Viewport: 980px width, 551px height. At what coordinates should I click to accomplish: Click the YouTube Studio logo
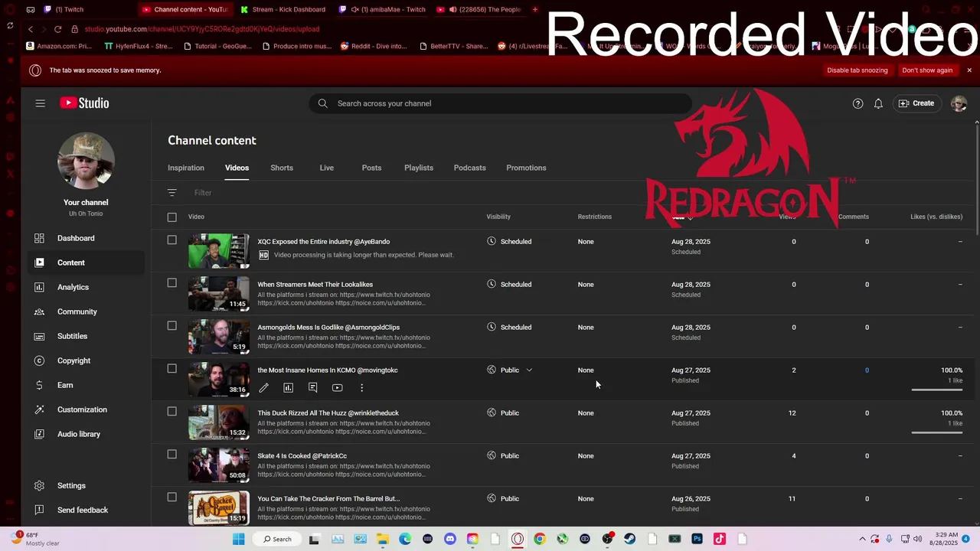click(84, 103)
